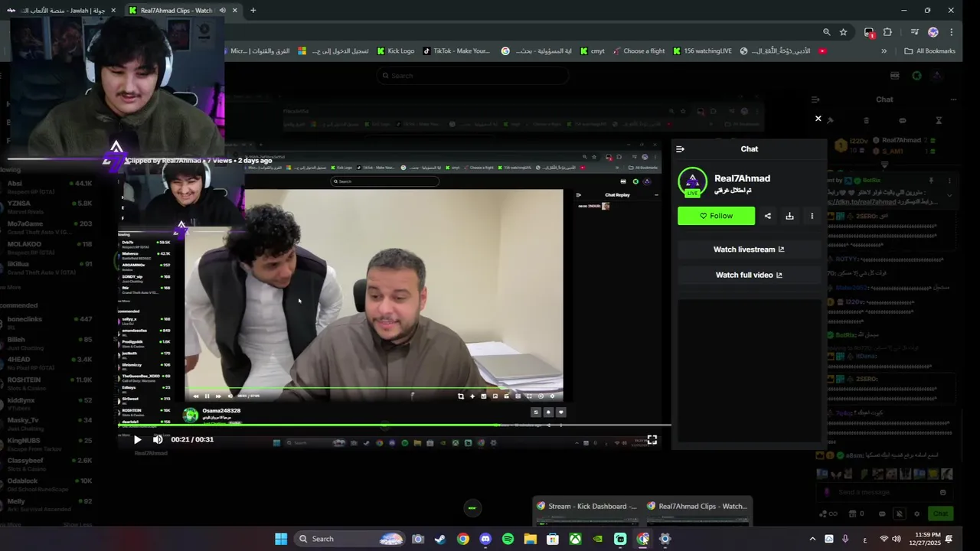Share the clip via share icon
This screenshot has width=980, height=551.
coord(767,216)
